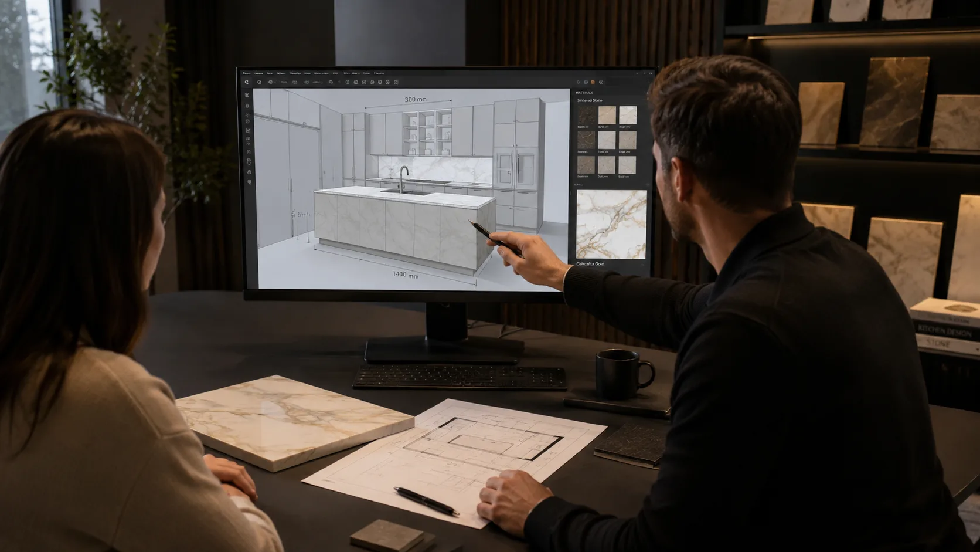Pick the white marble swatch in top row
This screenshot has height=552, width=980.
point(628,114)
